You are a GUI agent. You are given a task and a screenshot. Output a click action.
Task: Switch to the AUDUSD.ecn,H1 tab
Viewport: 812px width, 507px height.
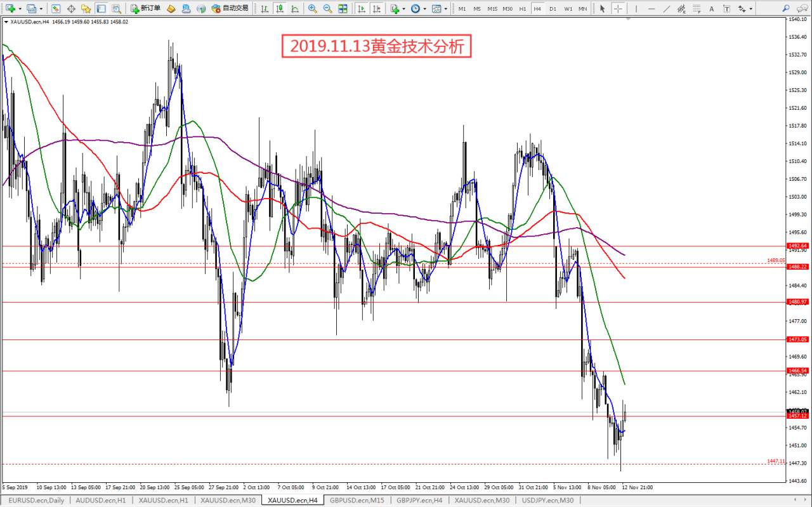click(100, 501)
